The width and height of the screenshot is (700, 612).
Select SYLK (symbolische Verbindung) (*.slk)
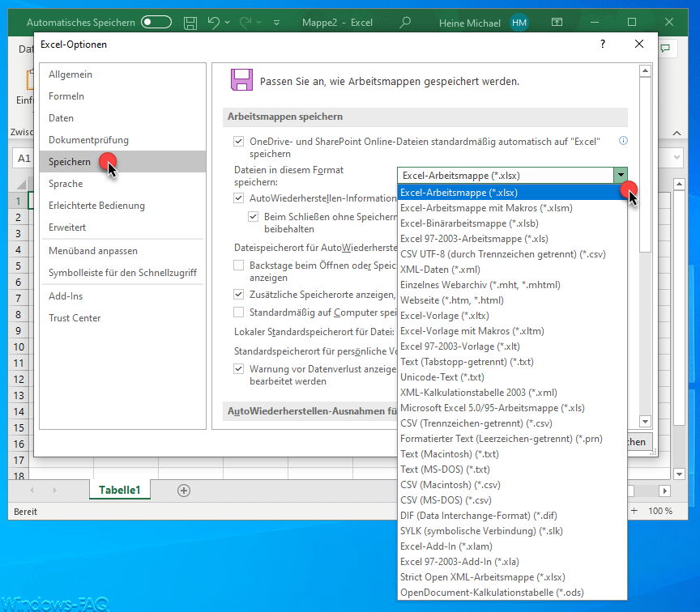(512, 531)
